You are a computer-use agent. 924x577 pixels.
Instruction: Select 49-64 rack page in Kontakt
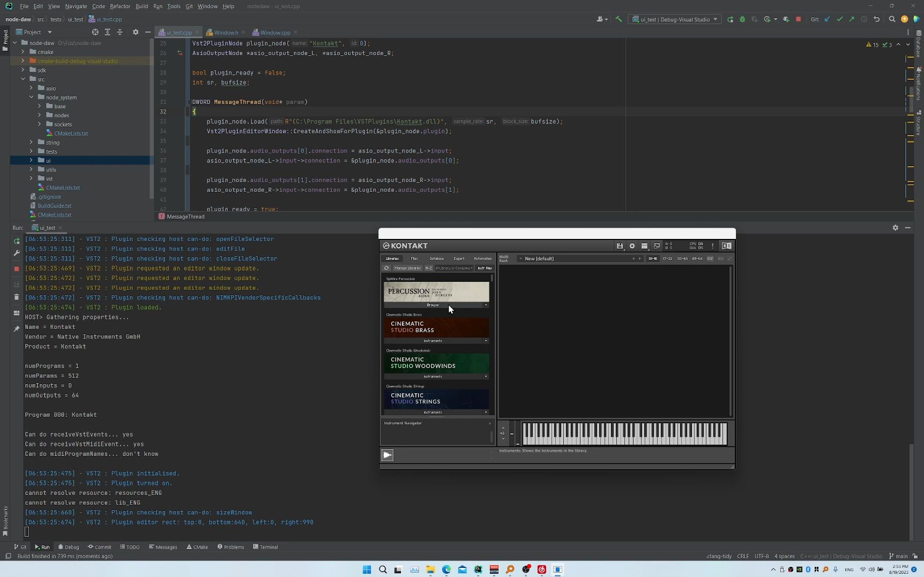[697, 259]
